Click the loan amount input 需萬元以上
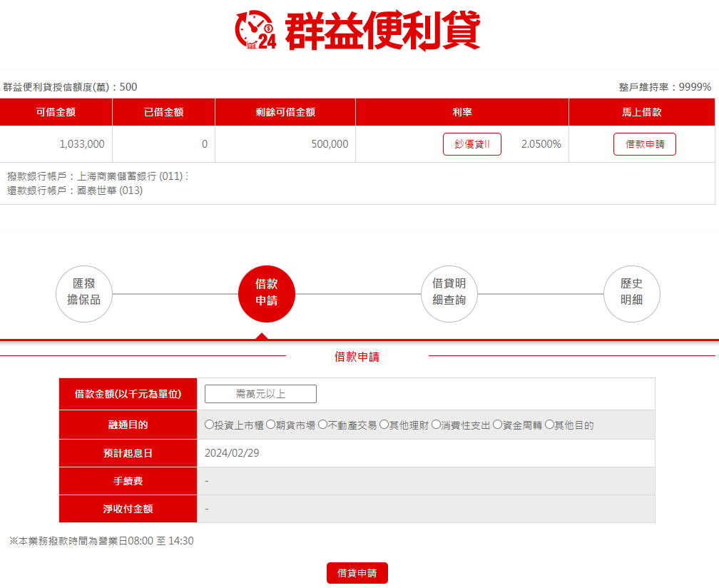 tap(261, 393)
